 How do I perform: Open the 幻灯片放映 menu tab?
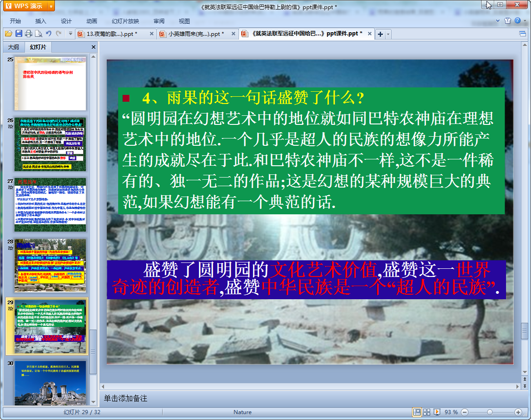point(125,21)
